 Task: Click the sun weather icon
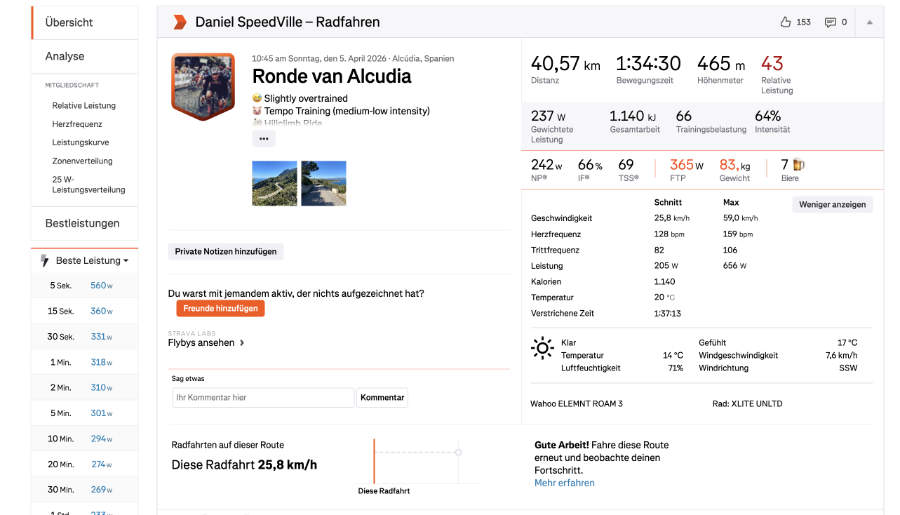click(x=542, y=348)
